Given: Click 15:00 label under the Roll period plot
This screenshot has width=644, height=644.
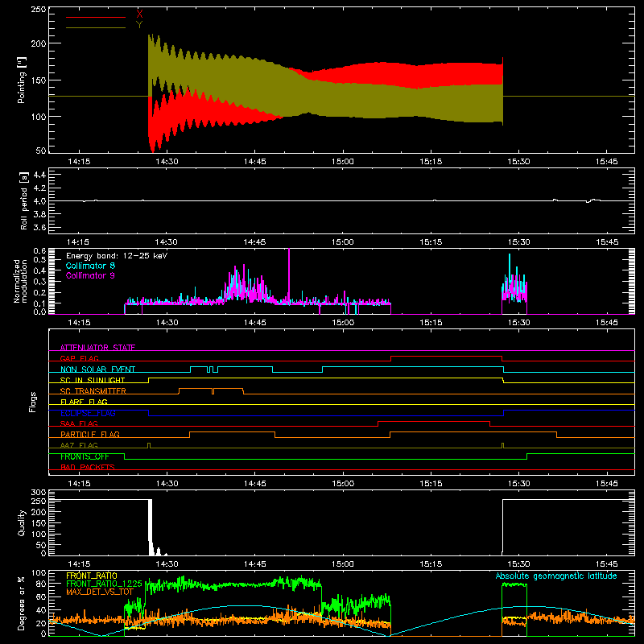Looking at the screenshot, I should click(343, 242).
